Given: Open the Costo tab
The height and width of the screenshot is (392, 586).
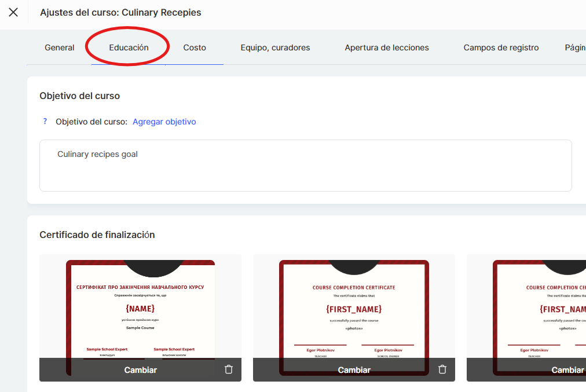Looking at the screenshot, I should (195, 47).
